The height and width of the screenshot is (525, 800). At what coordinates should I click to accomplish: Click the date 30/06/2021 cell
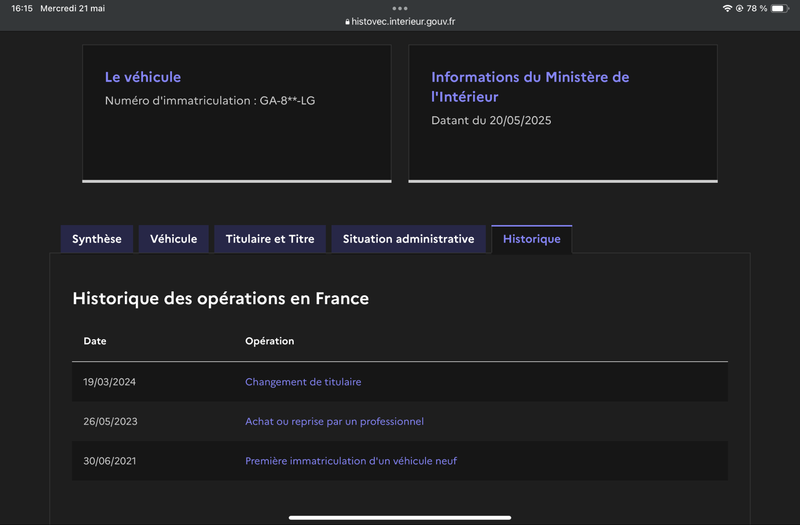point(110,461)
